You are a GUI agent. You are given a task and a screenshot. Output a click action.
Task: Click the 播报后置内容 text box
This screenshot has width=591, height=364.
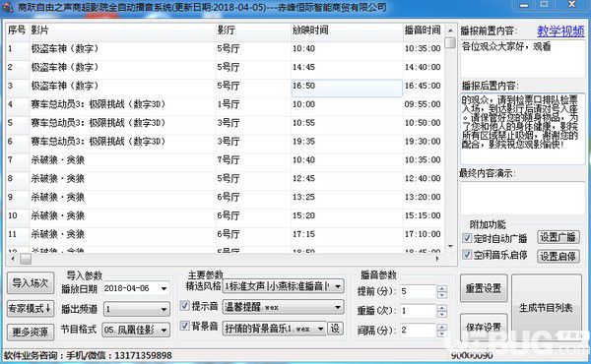pyautogui.click(x=522, y=129)
